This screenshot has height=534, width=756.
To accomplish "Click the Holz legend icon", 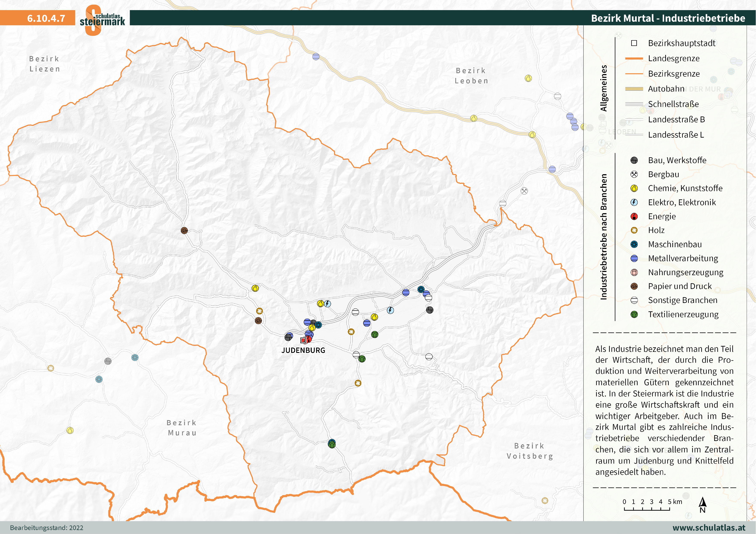I will (x=634, y=230).
